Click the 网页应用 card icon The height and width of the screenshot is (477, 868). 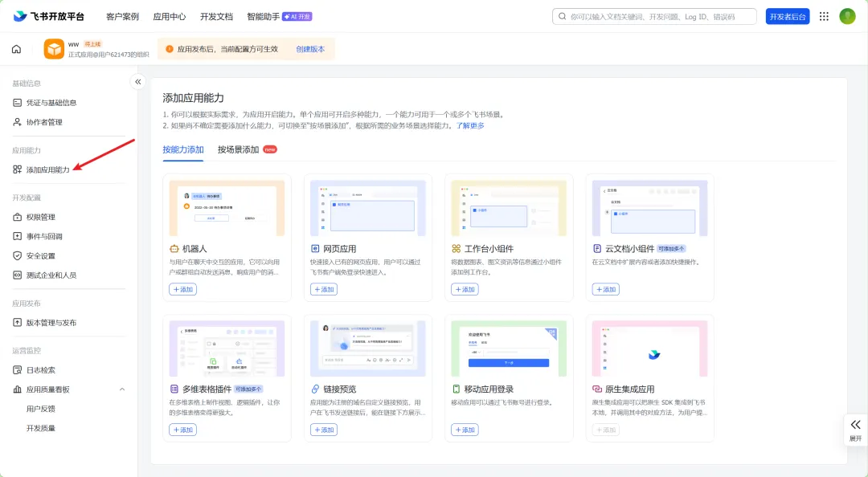[x=315, y=249]
